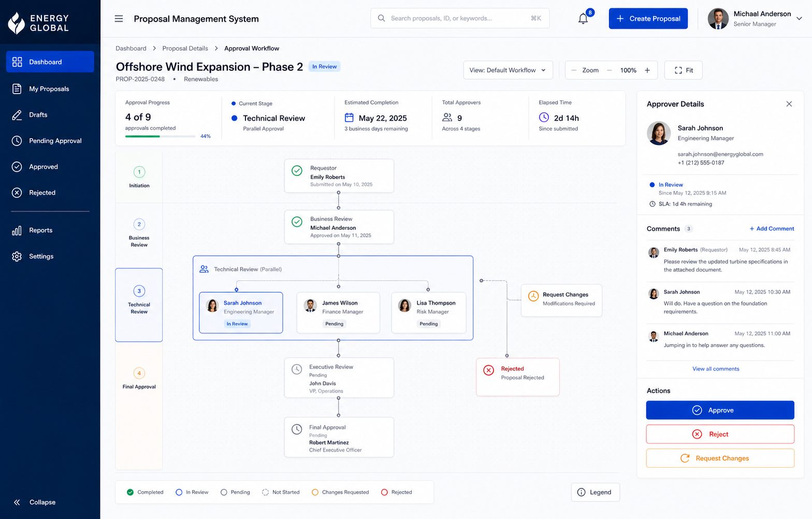The height and width of the screenshot is (519, 812).
Task: Click the blue Approve button
Action: click(x=720, y=410)
